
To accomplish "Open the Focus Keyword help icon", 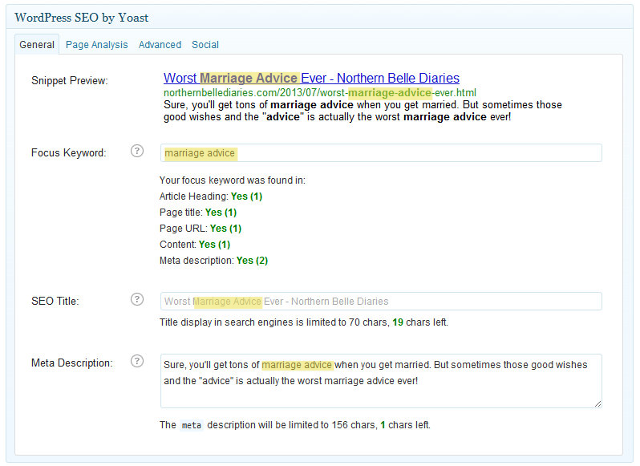I will pos(137,151).
